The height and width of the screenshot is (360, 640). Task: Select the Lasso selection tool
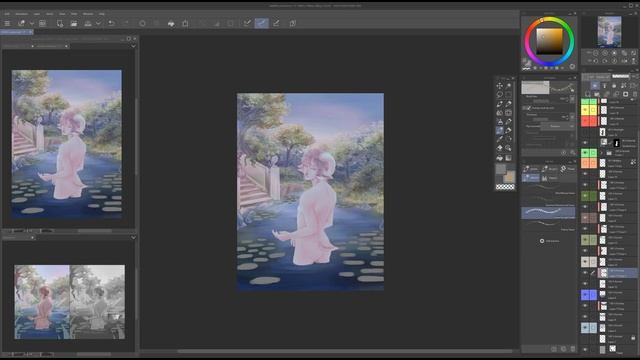[x=500, y=95]
